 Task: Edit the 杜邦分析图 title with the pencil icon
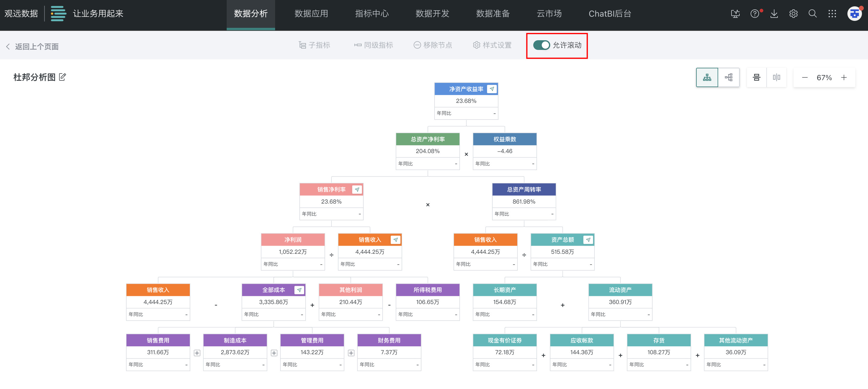(x=62, y=77)
